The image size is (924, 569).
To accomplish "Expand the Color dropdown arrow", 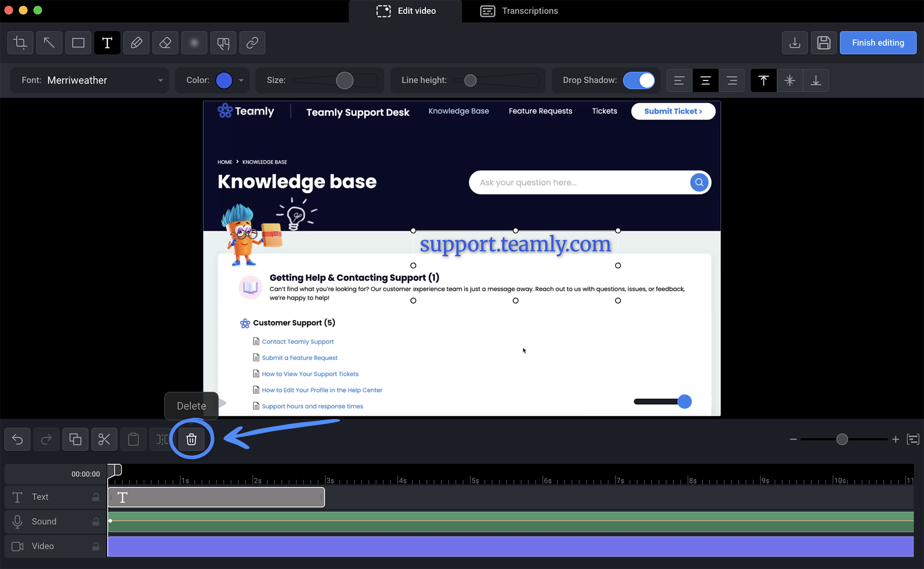I will 241,80.
